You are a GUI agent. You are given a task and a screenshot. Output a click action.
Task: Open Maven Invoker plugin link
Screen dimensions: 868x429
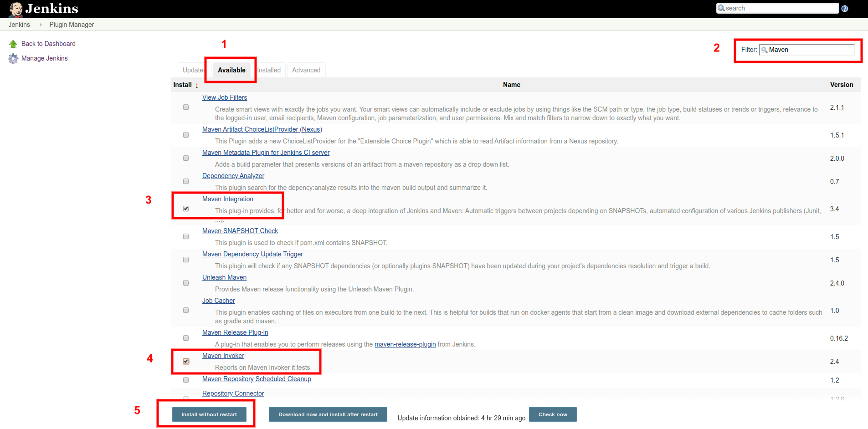point(223,356)
